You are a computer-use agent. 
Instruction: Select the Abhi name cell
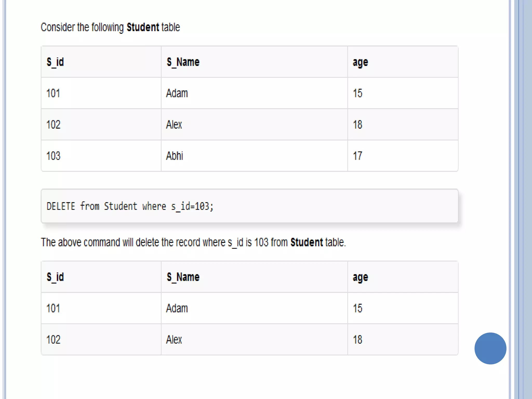coord(175,156)
